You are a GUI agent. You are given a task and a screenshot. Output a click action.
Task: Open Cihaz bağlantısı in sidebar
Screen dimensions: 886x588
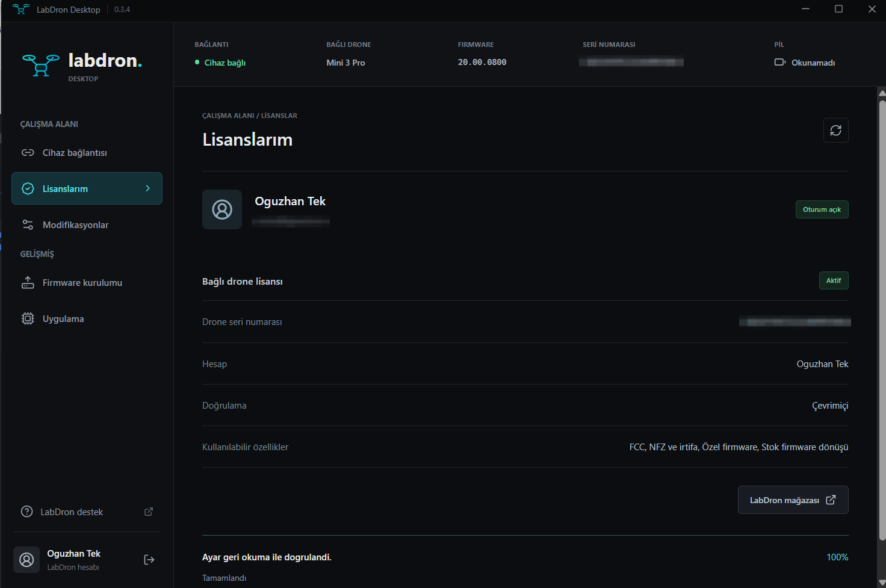pyautogui.click(x=87, y=153)
